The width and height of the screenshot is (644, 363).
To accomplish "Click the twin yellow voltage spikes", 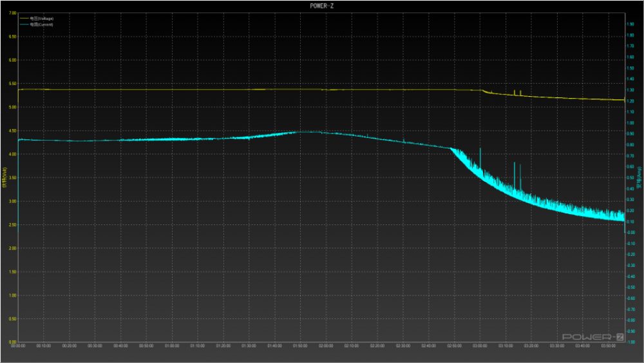I will coord(518,92).
